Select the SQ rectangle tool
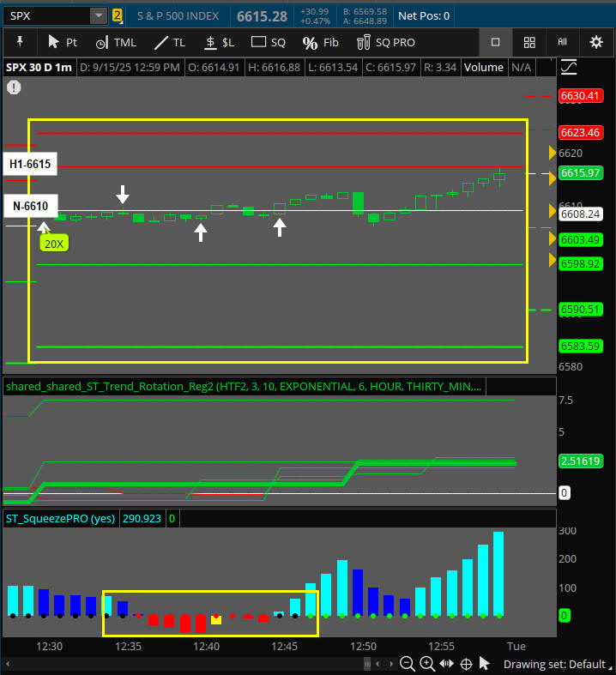Screen dimensions: 616x675 pyautogui.click(x=269, y=42)
